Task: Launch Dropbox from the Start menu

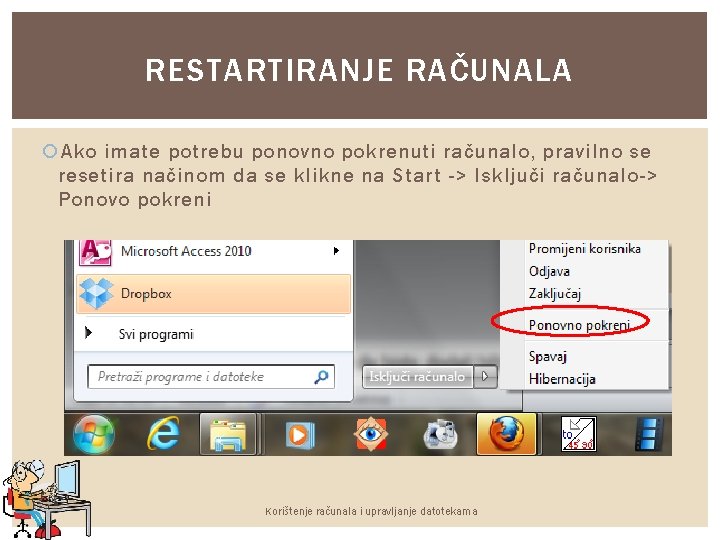Action: click(x=214, y=294)
